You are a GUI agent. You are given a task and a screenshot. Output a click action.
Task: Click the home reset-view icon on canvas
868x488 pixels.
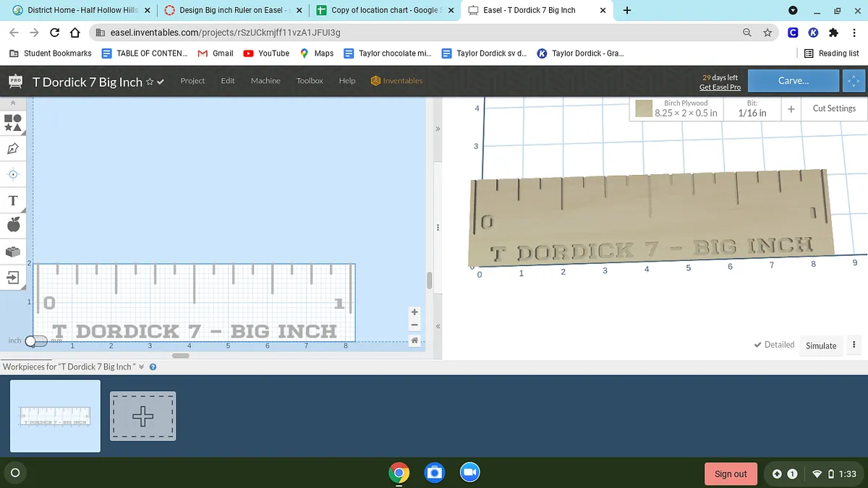point(414,341)
